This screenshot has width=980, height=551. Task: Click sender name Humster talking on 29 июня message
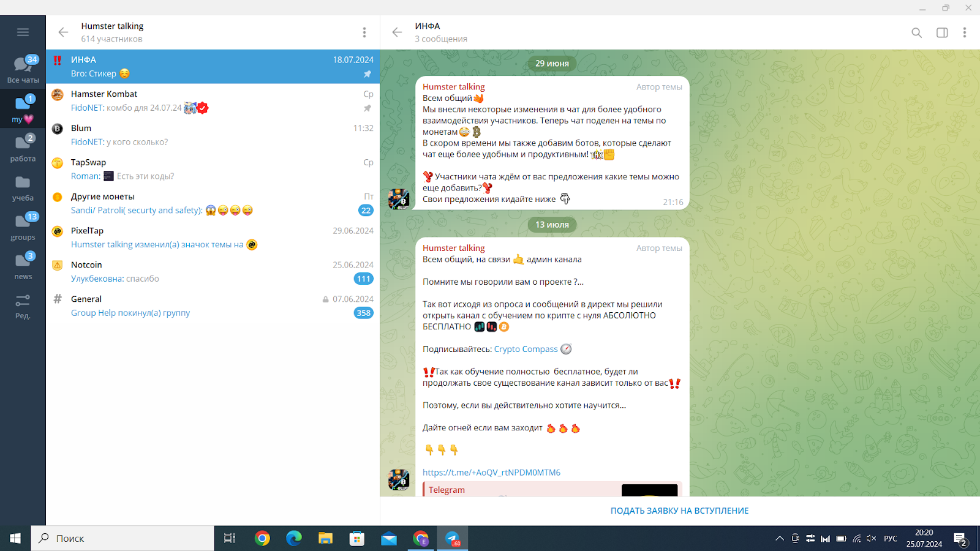pos(454,87)
